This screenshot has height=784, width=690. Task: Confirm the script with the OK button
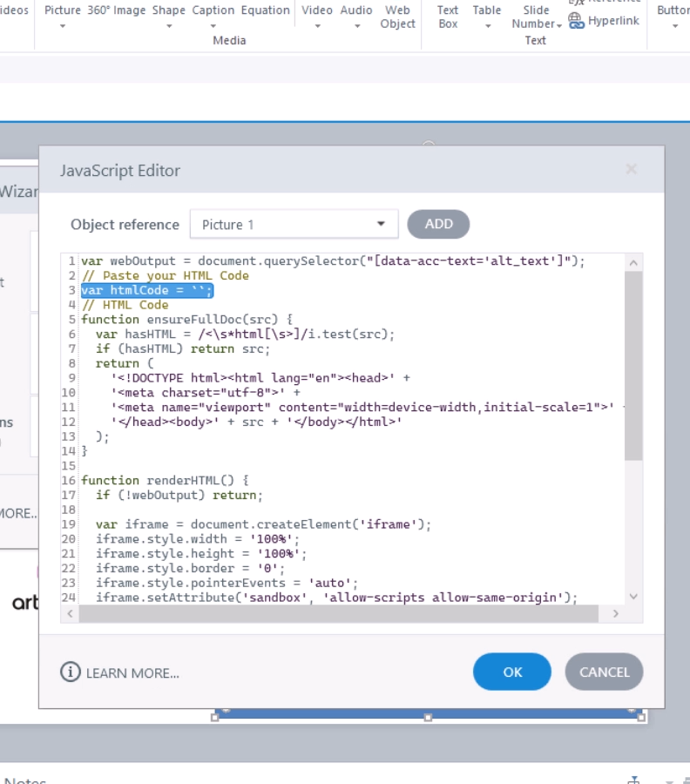pos(512,672)
